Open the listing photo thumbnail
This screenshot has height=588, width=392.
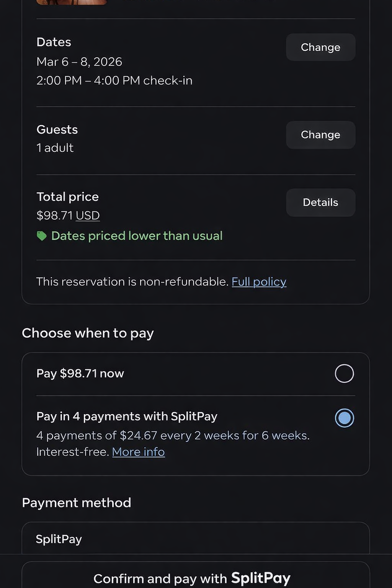click(x=72, y=2)
